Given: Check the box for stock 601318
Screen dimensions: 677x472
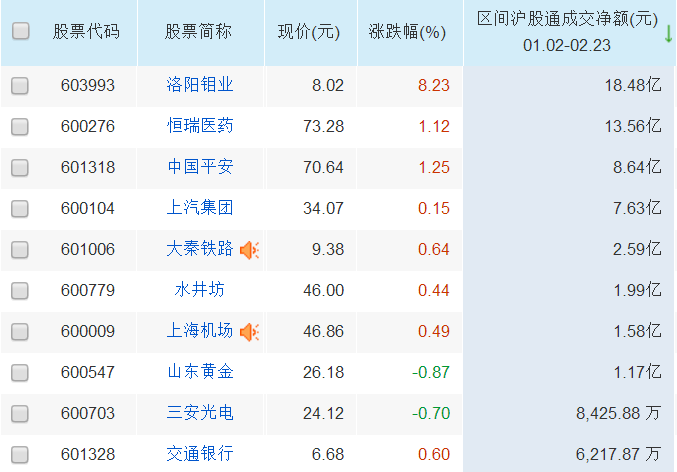Looking at the screenshot, I should pyautogui.click(x=20, y=168).
